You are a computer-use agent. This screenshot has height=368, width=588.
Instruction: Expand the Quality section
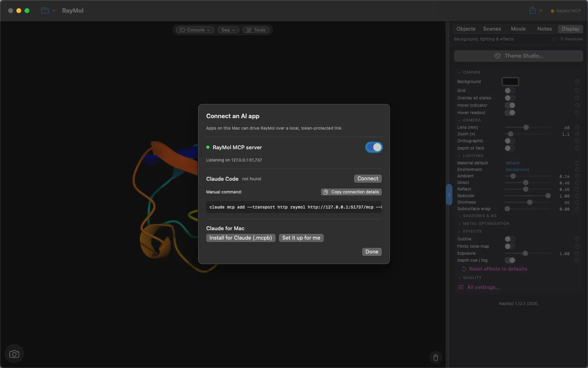pos(470,278)
